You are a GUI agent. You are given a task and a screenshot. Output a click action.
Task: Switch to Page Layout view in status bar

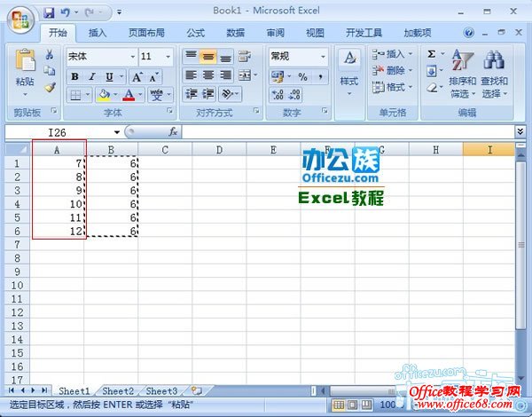pos(353,405)
